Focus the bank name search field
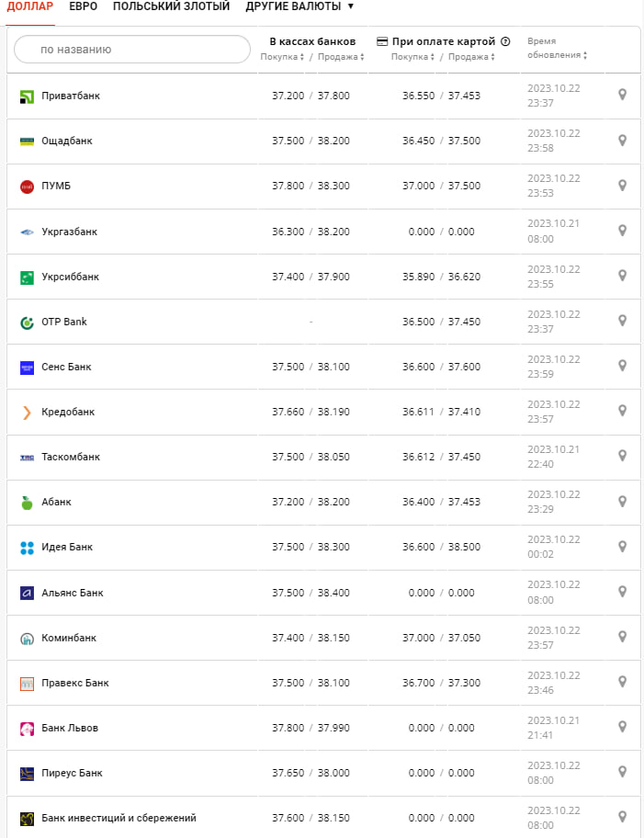 pos(132,50)
